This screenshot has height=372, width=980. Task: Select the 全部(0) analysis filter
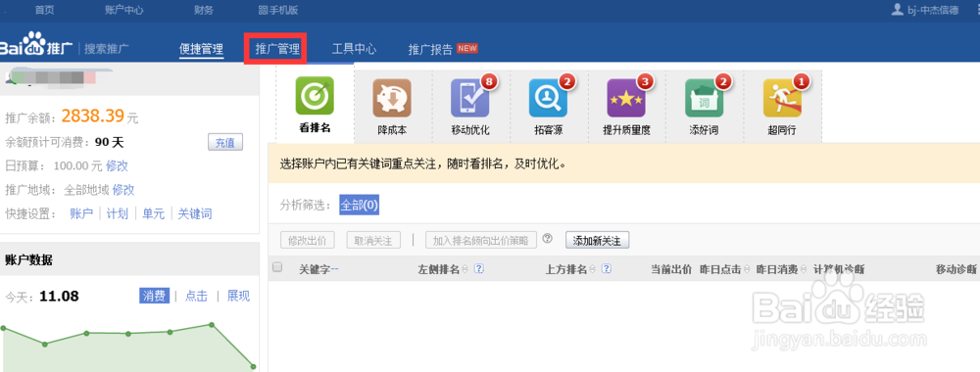tap(360, 206)
